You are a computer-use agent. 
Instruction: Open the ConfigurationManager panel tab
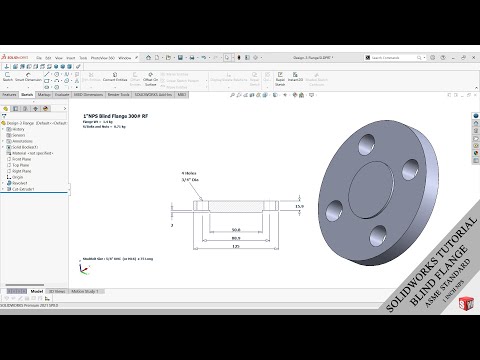[25, 109]
